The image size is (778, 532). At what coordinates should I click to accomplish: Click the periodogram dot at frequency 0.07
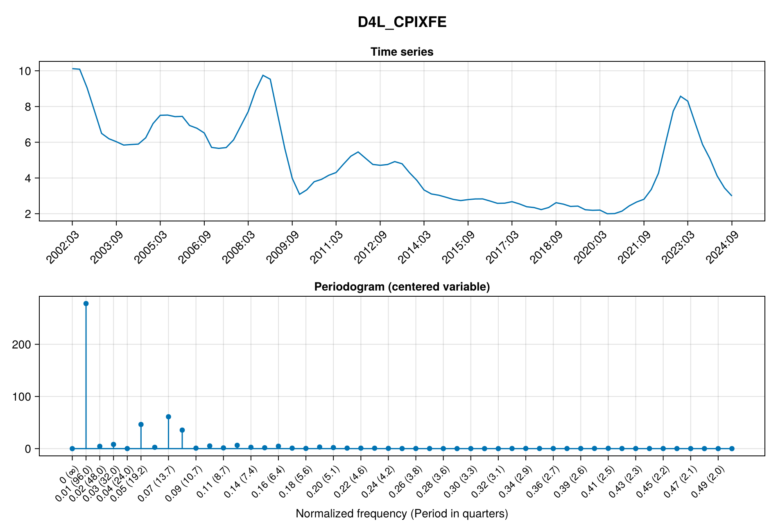pyautogui.click(x=168, y=417)
